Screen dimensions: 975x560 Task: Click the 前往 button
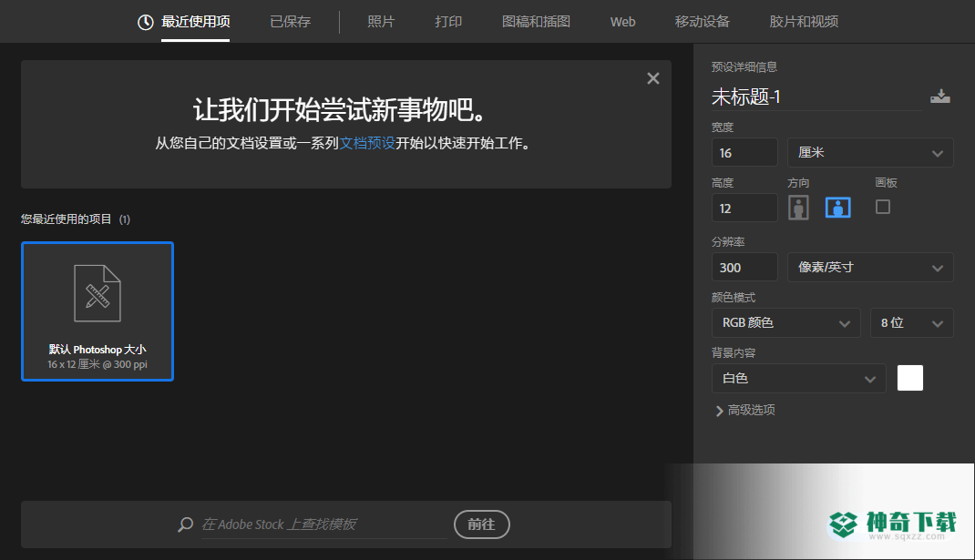click(x=482, y=524)
